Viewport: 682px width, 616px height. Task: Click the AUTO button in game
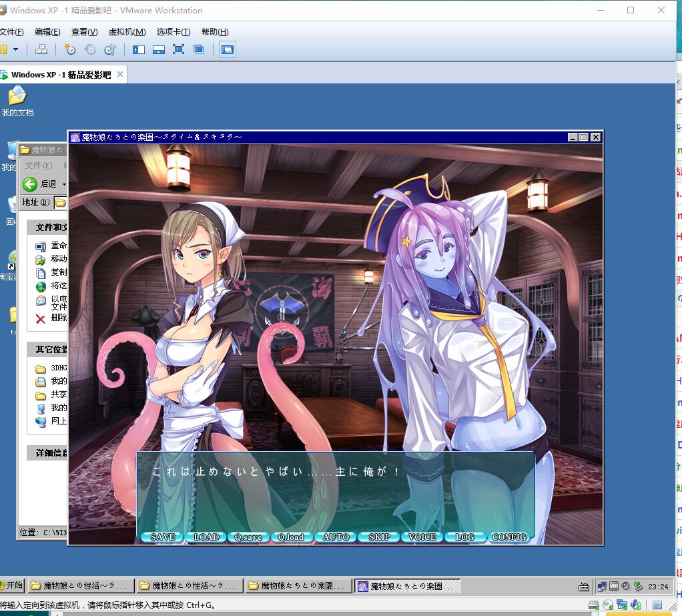336,537
